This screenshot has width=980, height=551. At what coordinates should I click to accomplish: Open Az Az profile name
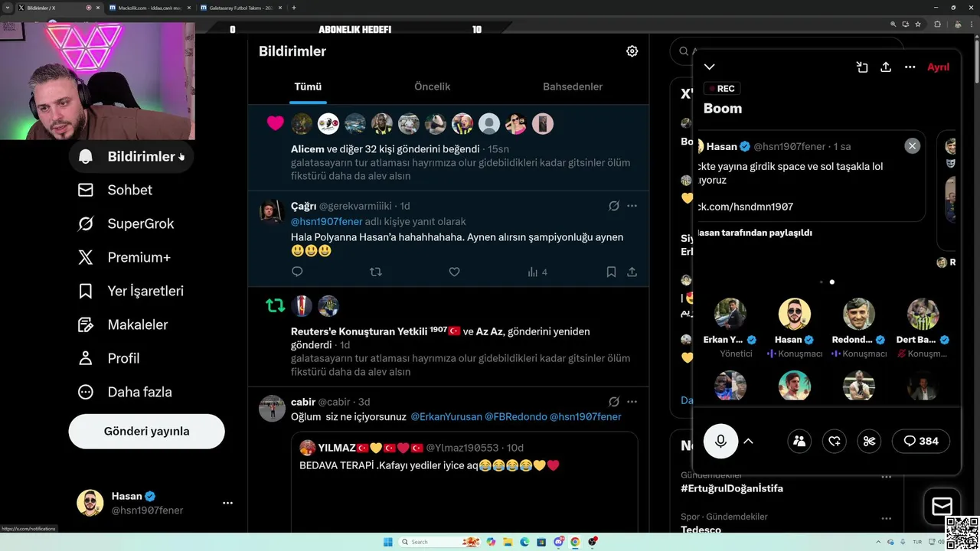[x=489, y=331]
